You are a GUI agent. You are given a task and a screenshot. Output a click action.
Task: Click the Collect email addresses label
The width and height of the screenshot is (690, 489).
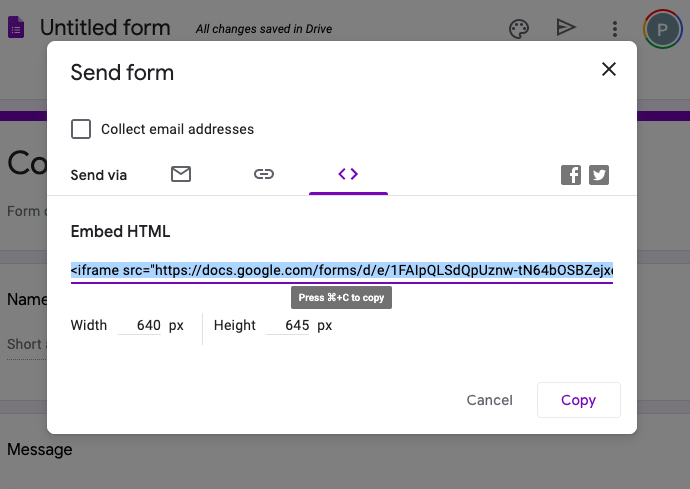point(177,129)
